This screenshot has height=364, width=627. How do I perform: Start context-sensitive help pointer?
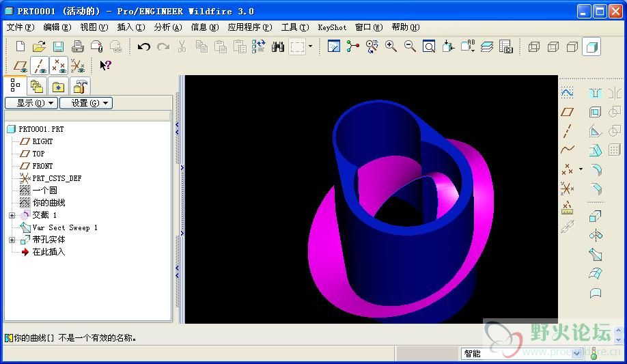pyautogui.click(x=106, y=66)
